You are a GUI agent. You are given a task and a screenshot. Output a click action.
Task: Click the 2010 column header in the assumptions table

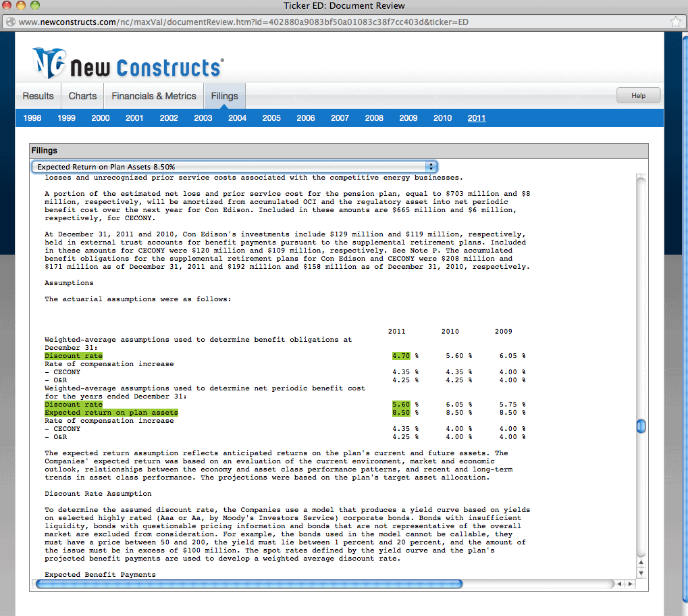(x=450, y=332)
